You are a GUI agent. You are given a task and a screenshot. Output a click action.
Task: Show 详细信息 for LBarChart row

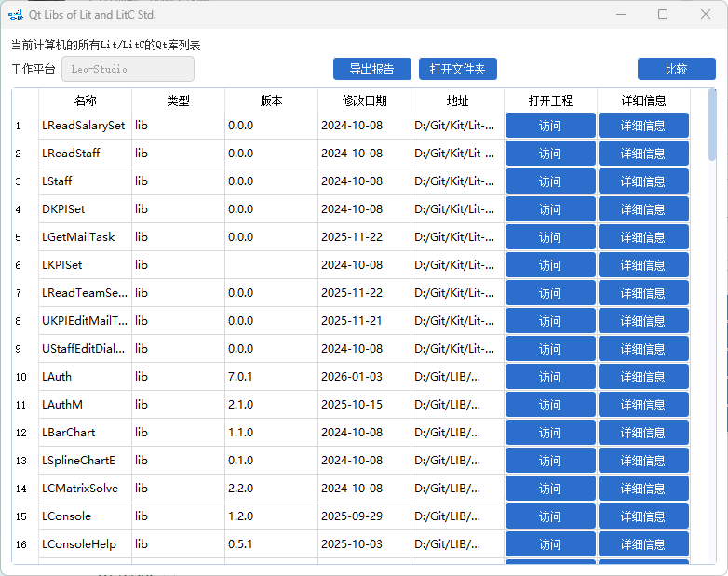643,433
